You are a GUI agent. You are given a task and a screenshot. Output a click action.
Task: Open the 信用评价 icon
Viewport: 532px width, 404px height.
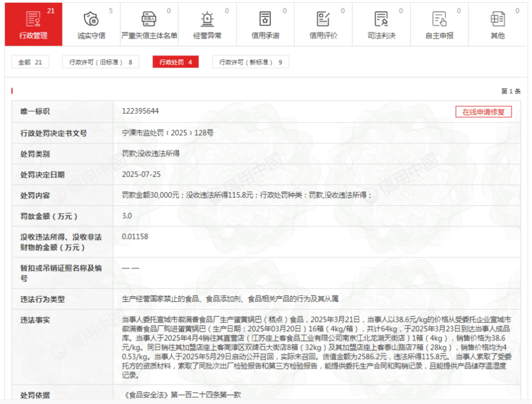coord(323,18)
